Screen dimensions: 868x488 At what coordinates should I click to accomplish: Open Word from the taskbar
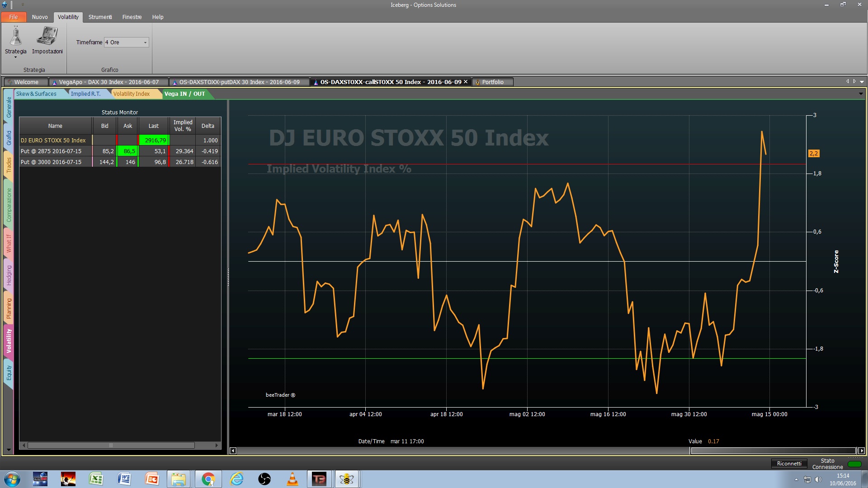click(x=124, y=479)
